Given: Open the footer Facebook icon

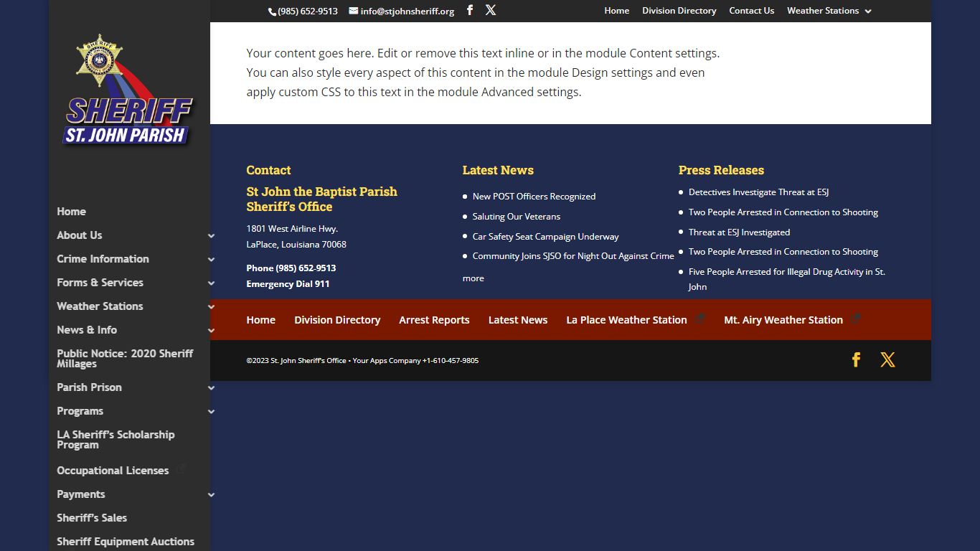Looking at the screenshot, I should (x=856, y=359).
